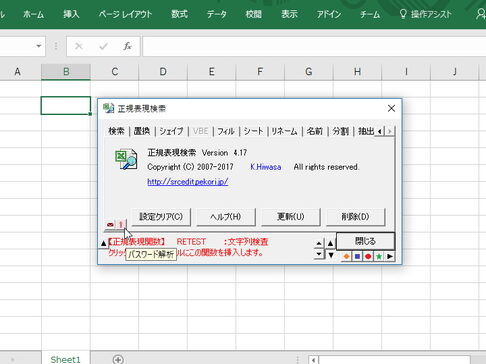Click the black right arrow icon

[x=390, y=256]
